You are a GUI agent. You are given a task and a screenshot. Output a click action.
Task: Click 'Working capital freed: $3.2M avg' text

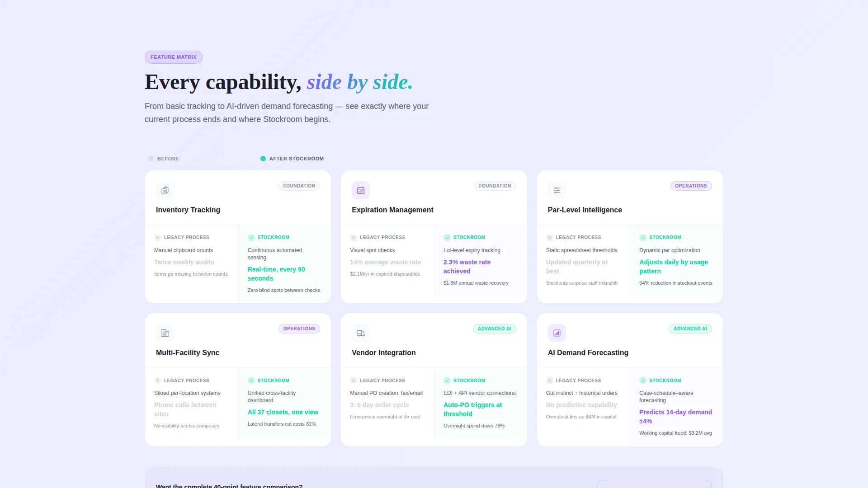pyautogui.click(x=675, y=433)
